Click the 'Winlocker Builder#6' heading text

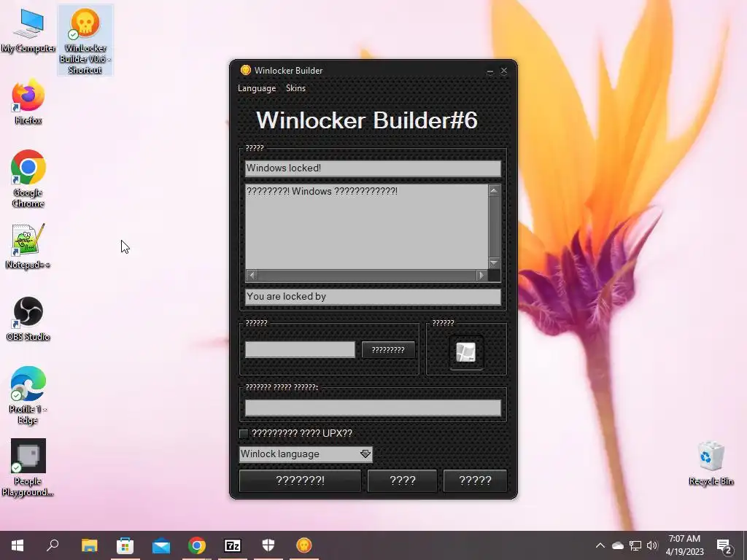pyautogui.click(x=367, y=120)
